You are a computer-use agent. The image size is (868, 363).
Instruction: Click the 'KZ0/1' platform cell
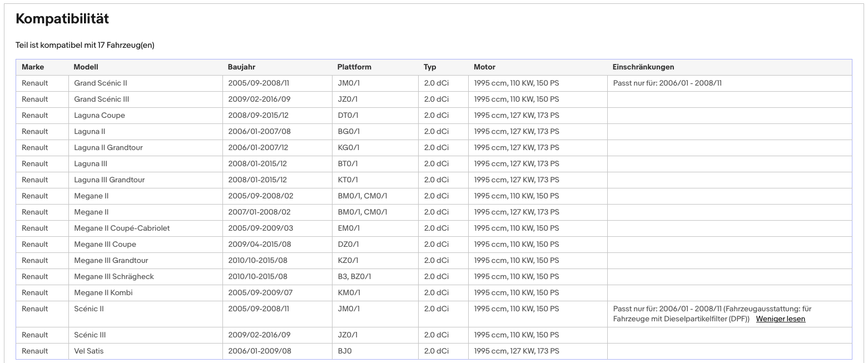375,260
